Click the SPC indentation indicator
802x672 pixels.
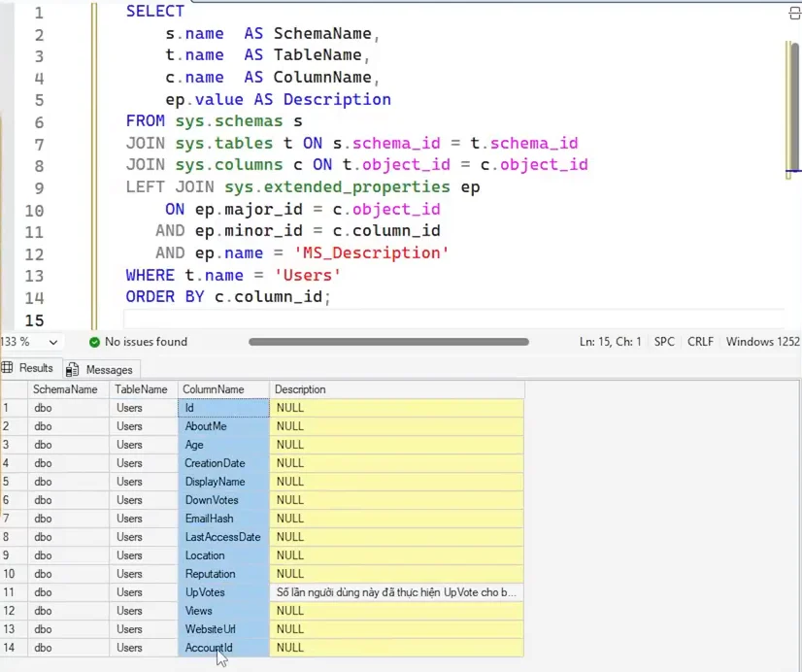[x=664, y=342]
